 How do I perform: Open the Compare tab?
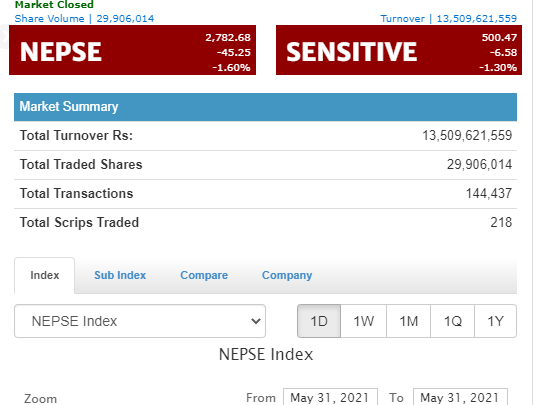(x=204, y=275)
